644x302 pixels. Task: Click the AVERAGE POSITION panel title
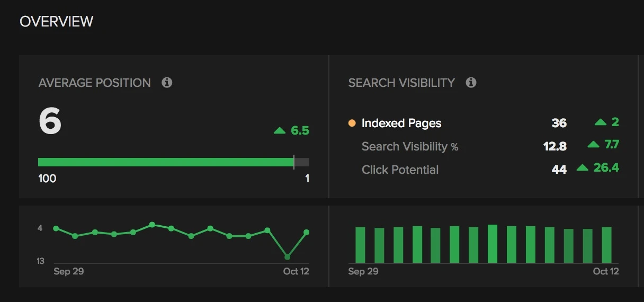coord(94,83)
